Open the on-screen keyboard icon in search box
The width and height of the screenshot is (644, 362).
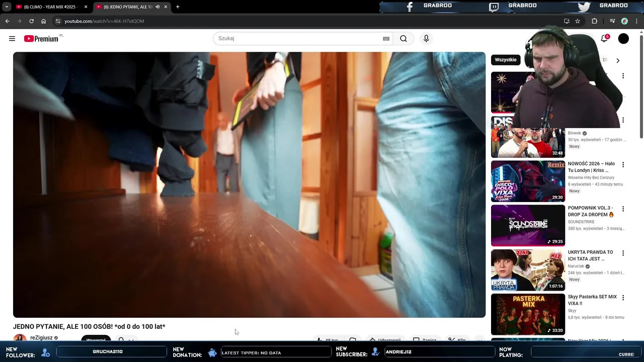coord(386,39)
